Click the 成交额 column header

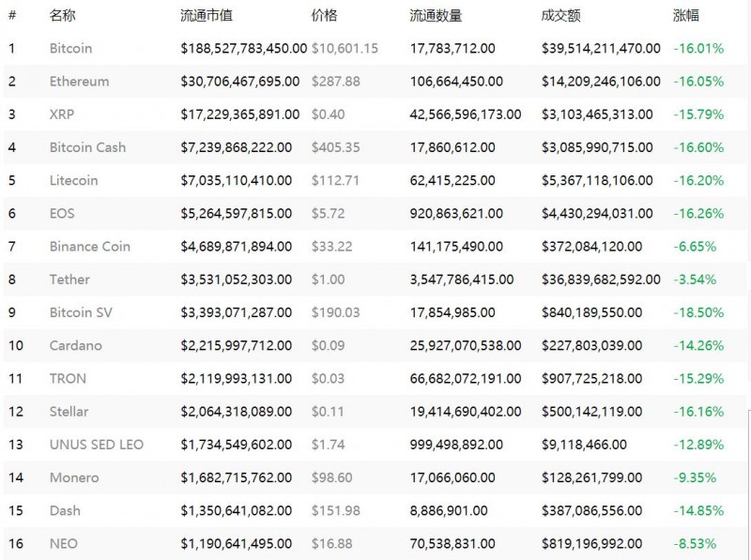560,16
